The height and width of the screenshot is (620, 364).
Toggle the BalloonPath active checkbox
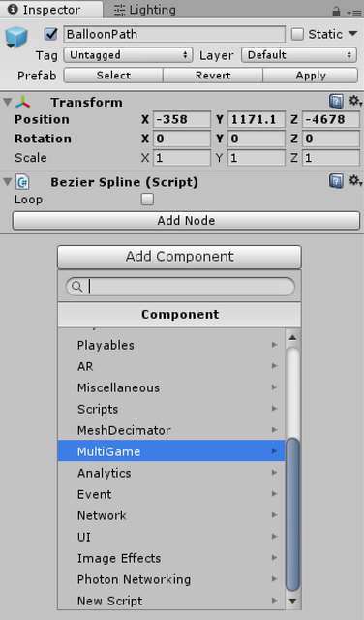51,34
